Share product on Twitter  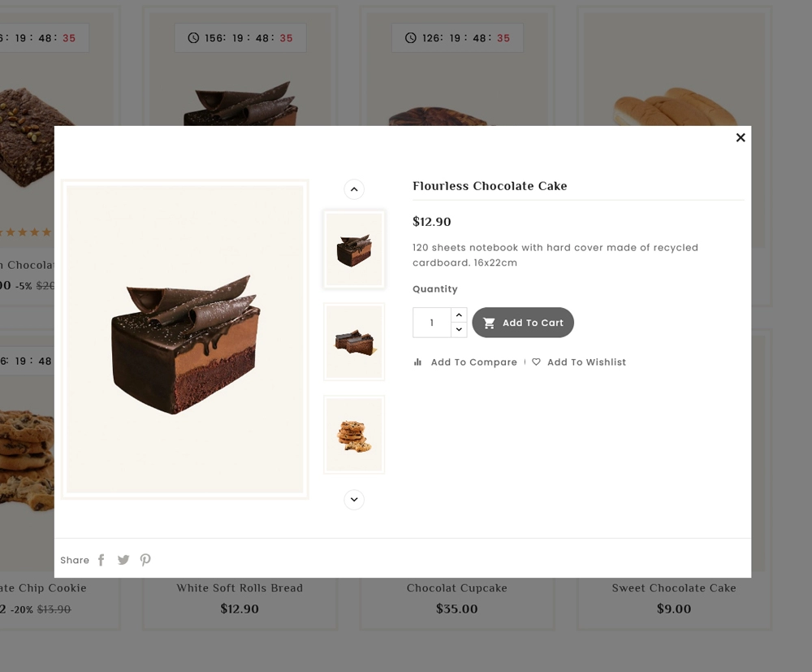point(123,560)
